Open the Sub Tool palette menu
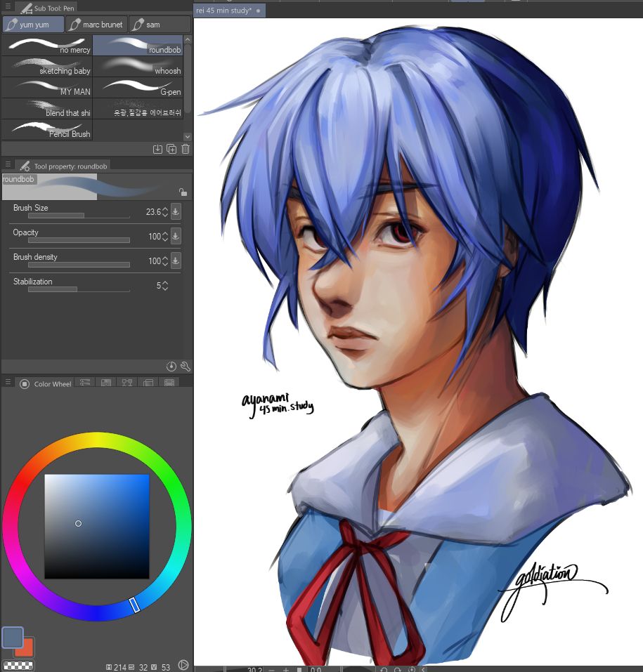 [x=8, y=6]
